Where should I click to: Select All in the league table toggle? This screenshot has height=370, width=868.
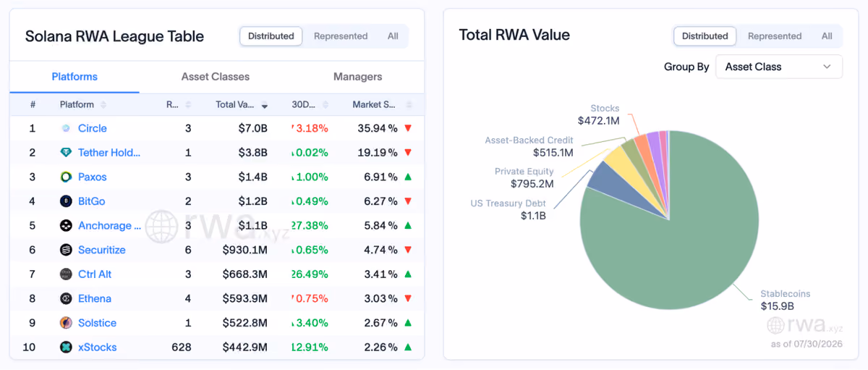point(393,36)
